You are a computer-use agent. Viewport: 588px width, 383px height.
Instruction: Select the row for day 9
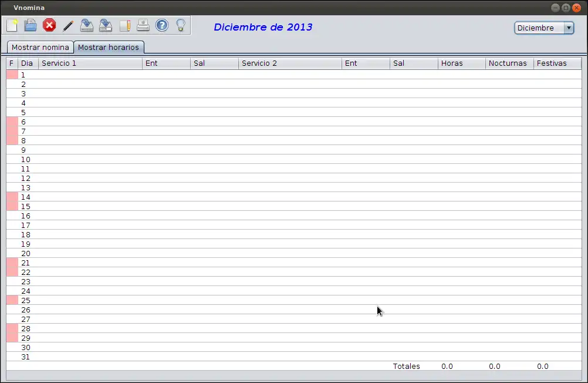tap(294, 150)
